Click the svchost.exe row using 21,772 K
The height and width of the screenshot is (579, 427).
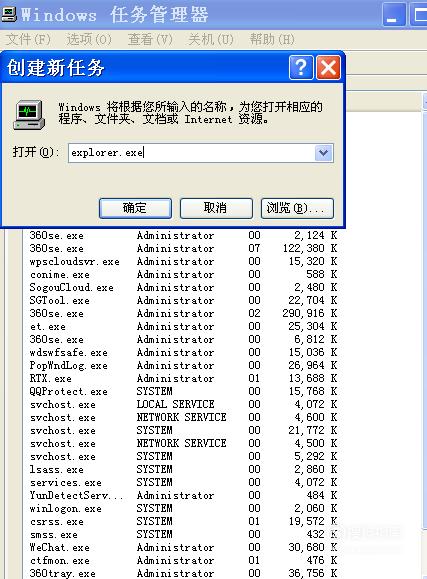click(183, 431)
